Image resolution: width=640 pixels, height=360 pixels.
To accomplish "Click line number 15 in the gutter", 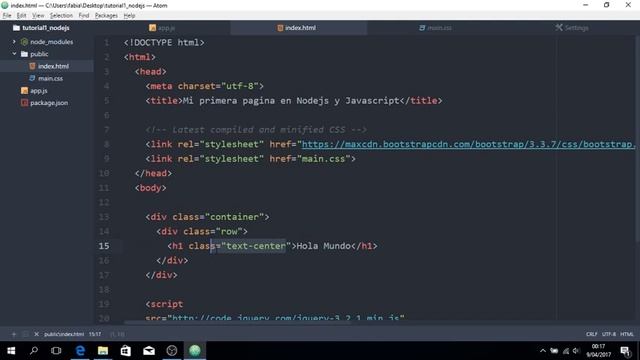I will pos(104,246).
